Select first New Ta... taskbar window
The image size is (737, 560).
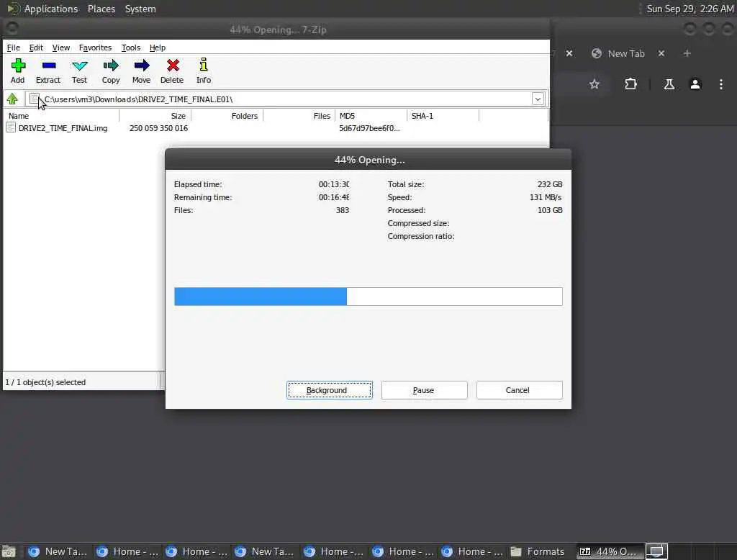point(58,551)
